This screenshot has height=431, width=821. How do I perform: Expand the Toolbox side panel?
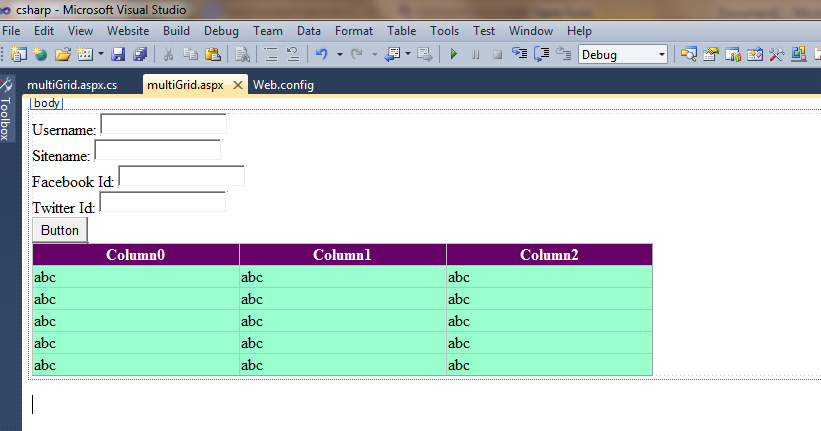(x=6, y=109)
